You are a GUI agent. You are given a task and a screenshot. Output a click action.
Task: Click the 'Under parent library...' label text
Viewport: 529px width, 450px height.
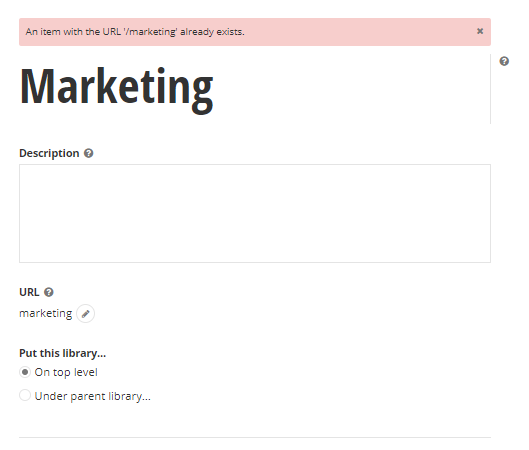92,396
